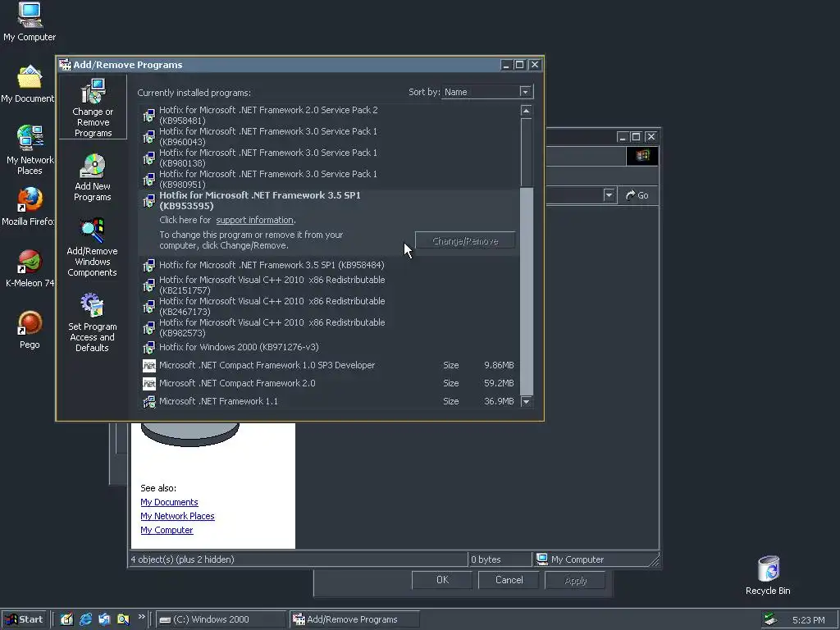Switch to Add/Remove Programs taskbar button
840x630 pixels.
click(x=354, y=619)
